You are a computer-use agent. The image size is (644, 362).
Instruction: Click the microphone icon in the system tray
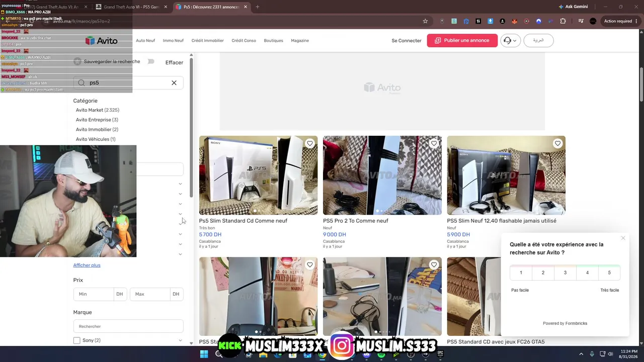click(x=592, y=354)
